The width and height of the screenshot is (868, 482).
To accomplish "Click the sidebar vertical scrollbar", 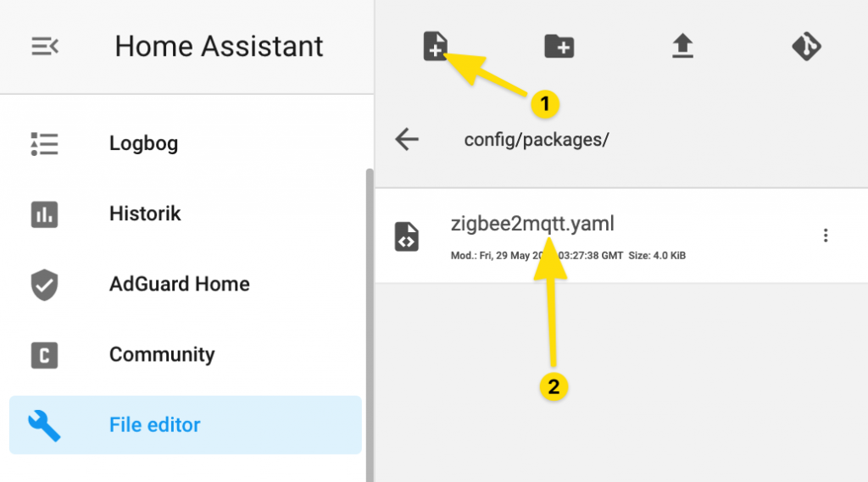I will tap(370, 324).
